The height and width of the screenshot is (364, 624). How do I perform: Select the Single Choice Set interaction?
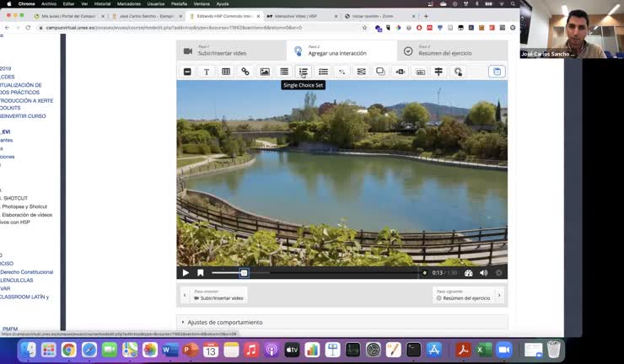(304, 72)
